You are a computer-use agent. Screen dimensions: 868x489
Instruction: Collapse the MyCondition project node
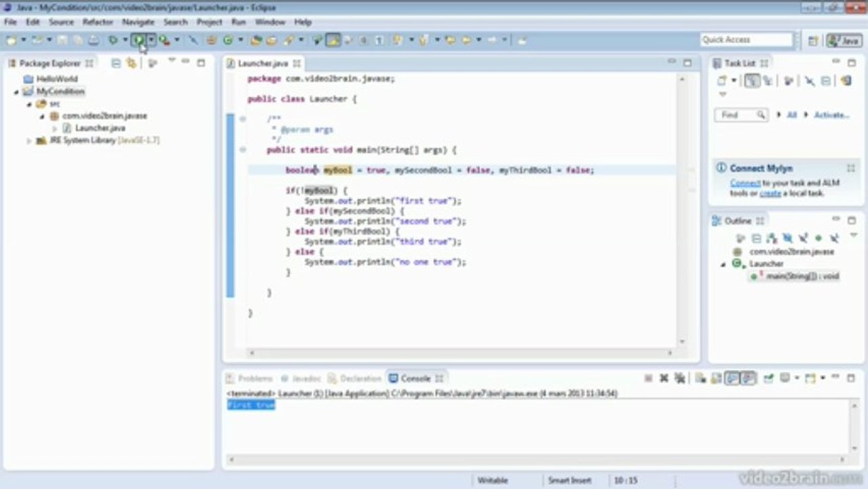(16, 92)
